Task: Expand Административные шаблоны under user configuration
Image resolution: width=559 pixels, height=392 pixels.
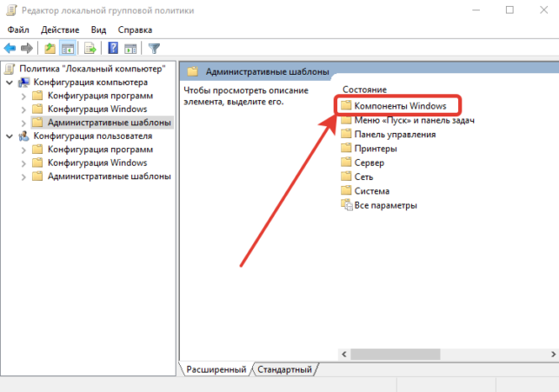Action: pyautogui.click(x=23, y=177)
